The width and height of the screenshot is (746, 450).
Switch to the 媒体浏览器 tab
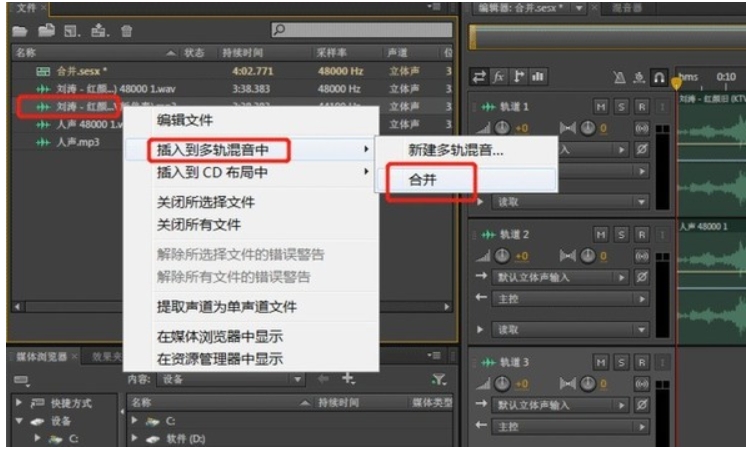tap(42, 357)
